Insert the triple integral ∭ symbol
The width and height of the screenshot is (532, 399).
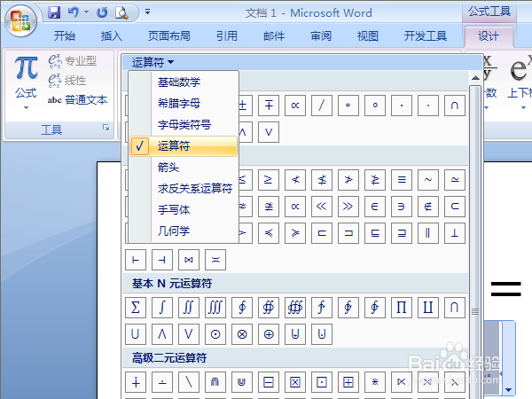[215, 308]
